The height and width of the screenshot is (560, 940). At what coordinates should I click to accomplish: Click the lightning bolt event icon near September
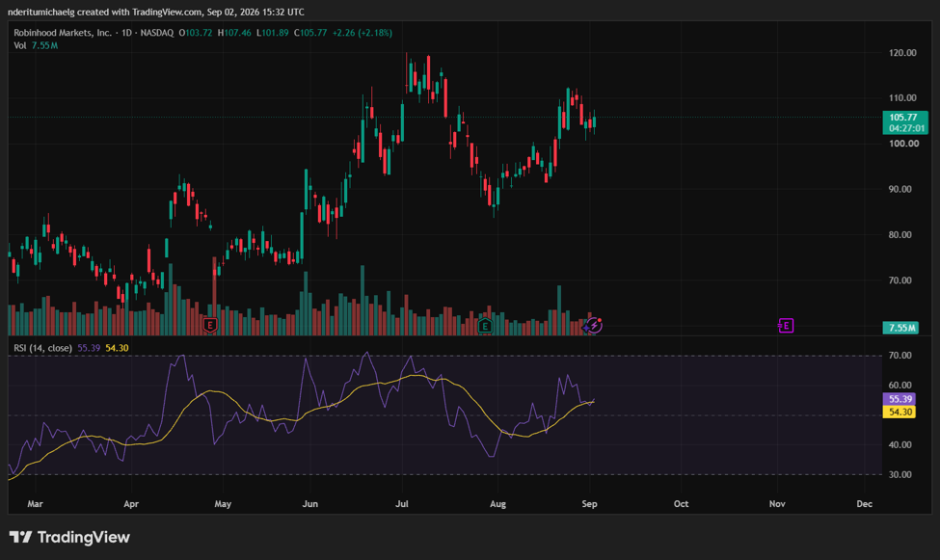(594, 325)
